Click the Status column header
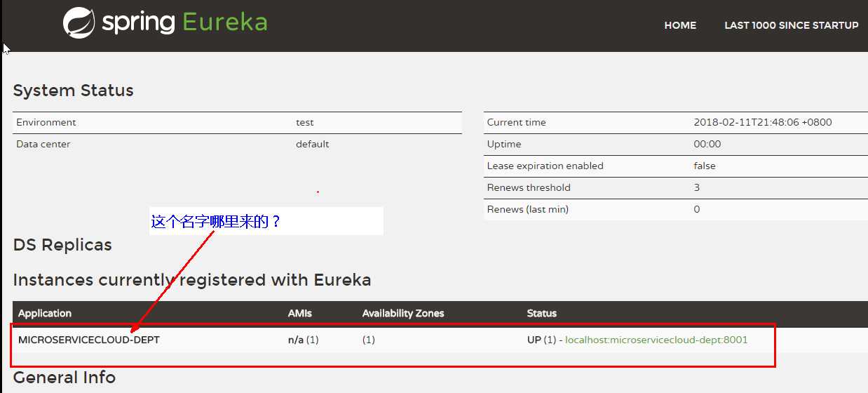This screenshot has height=393, width=868. click(x=542, y=313)
